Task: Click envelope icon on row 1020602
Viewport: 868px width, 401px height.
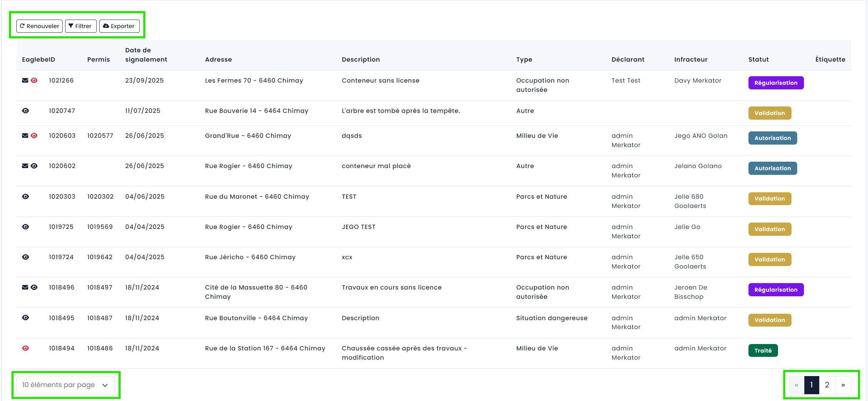Action: (x=25, y=166)
